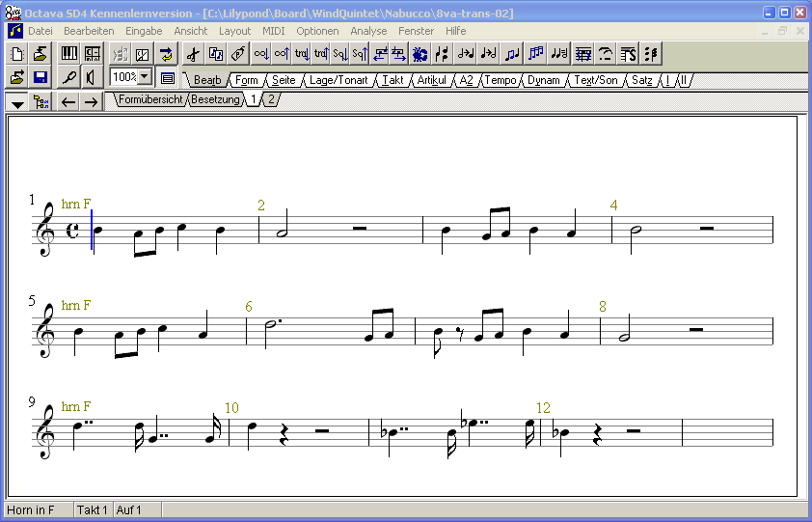Image resolution: width=812 pixels, height=522 pixels.
Task: Open the Besetzung tab
Action: click(215, 99)
